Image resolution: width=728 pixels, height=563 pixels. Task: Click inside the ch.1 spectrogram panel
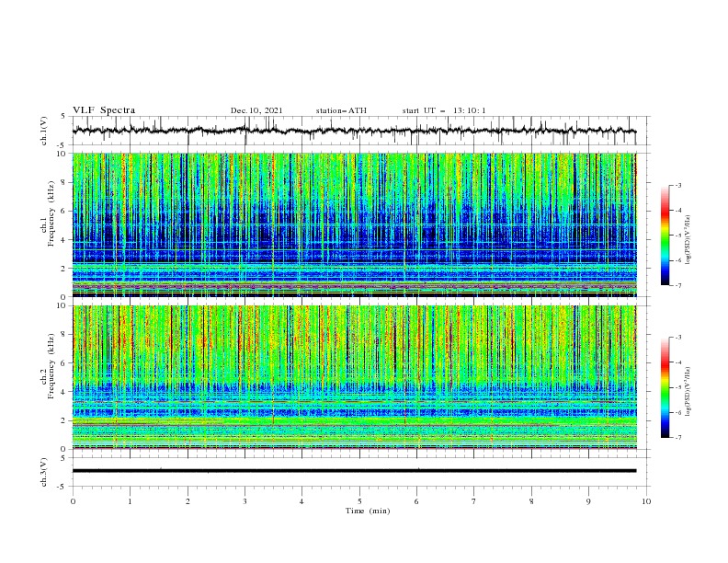(355, 224)
